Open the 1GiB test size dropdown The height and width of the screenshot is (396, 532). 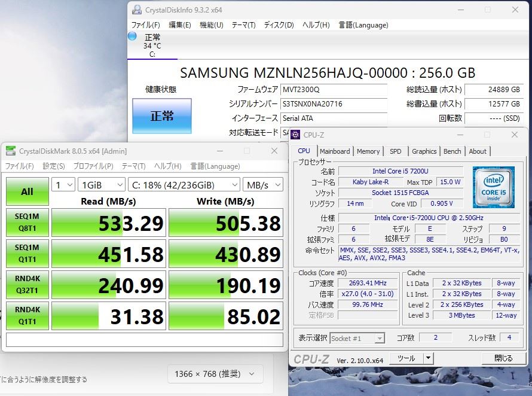(x=102, y=185)
